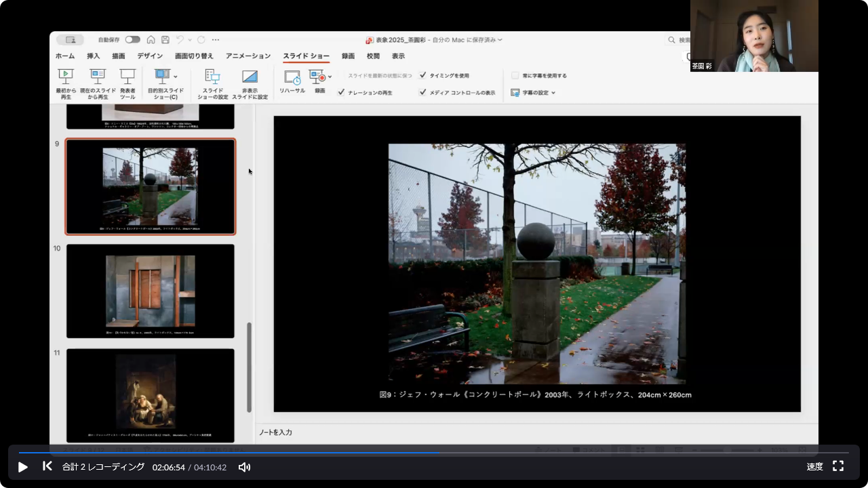Click Play from Current Slide icon
Viewport: 868px width, 488px height.
pos(98,77)
